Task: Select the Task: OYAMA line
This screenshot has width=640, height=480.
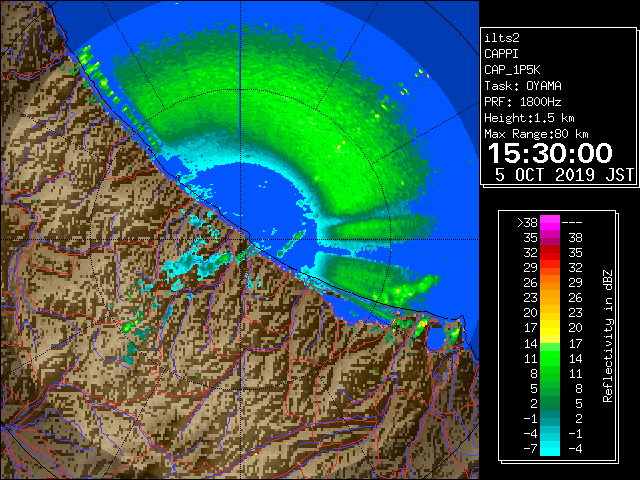Action: pos(523,86)
